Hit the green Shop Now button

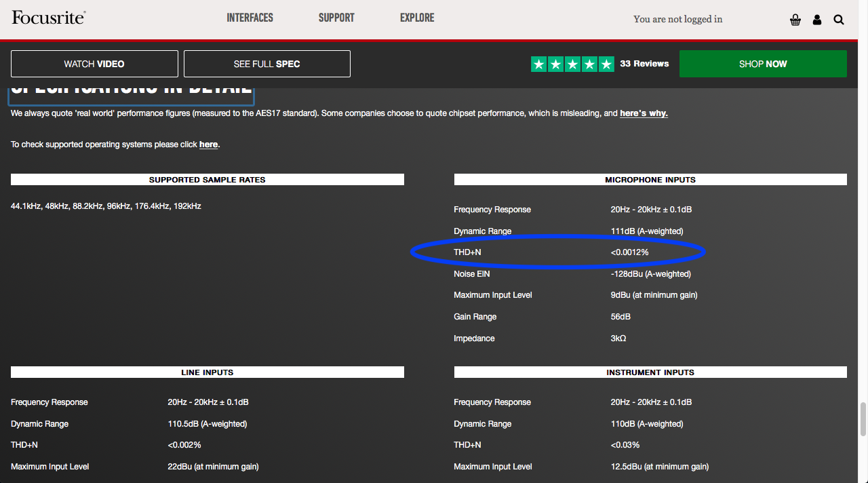[x=763, y=64]
